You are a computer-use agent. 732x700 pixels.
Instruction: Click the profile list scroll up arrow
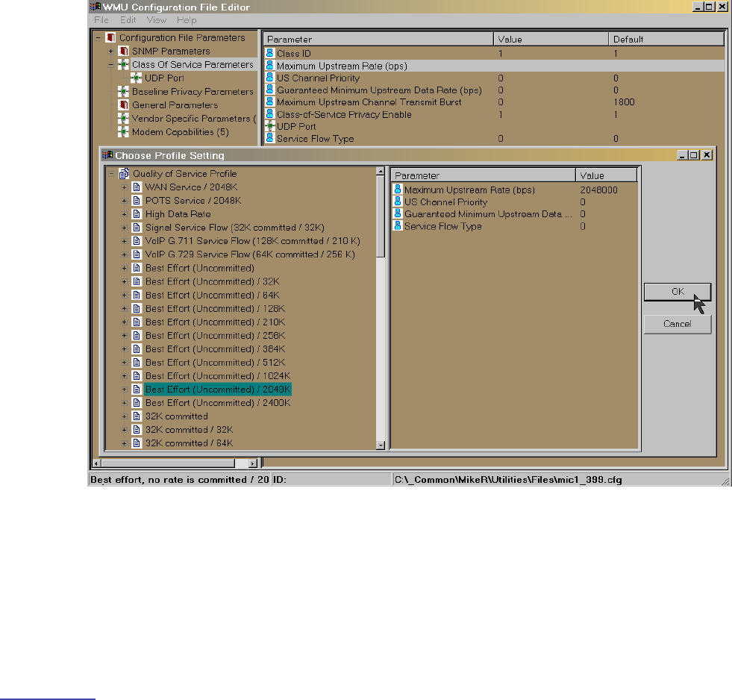pos(381,172)
